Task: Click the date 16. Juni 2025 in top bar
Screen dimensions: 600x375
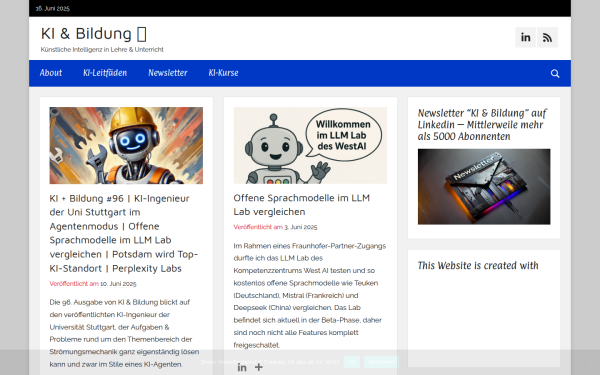Action: [x=53, y=8]
